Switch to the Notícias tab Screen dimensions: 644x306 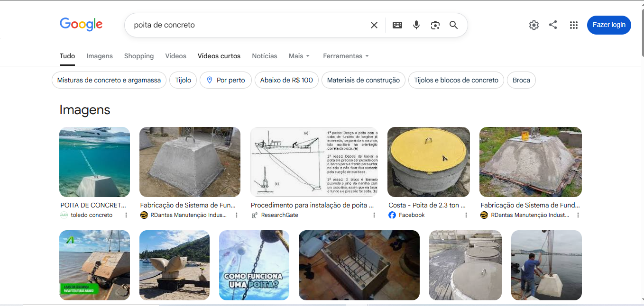[x=265, y=56]
